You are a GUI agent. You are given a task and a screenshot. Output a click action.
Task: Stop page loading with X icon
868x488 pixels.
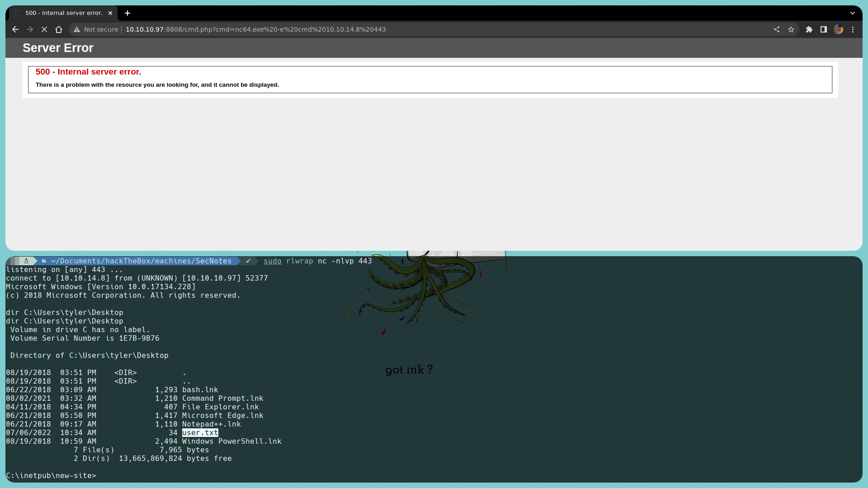pos(44,29)
